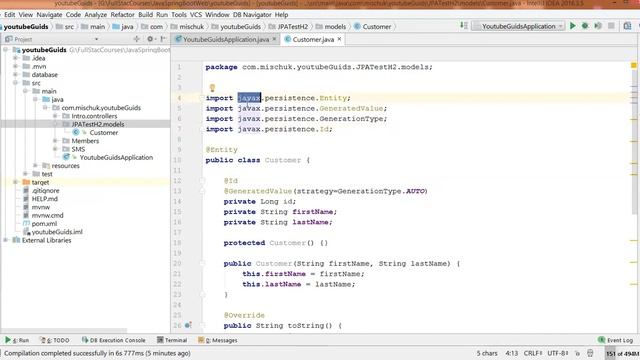640x360 pixels.
Task: Click the Project panel horizontal scrollbar
Action: 64,330
